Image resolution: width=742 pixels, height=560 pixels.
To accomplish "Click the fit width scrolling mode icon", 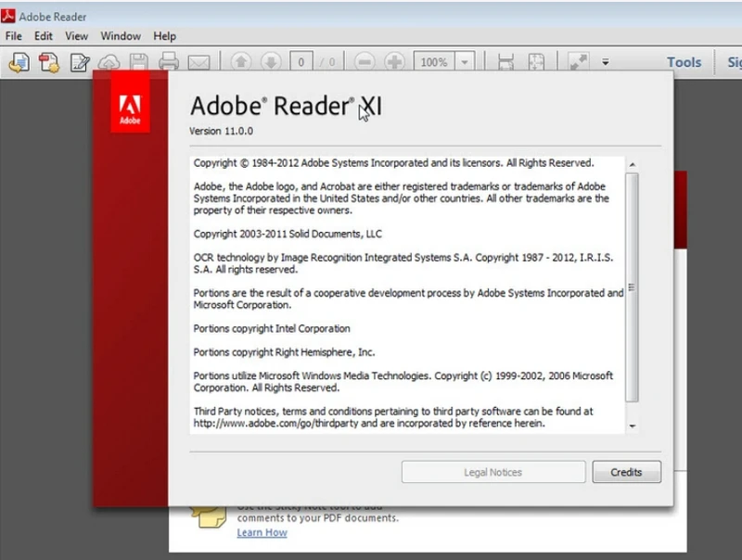I will pyautogui.click(x=505, y=62).
